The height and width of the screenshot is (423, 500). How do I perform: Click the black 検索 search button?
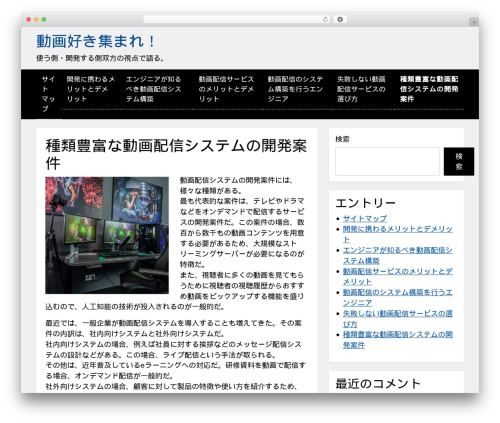coord(459,161)
